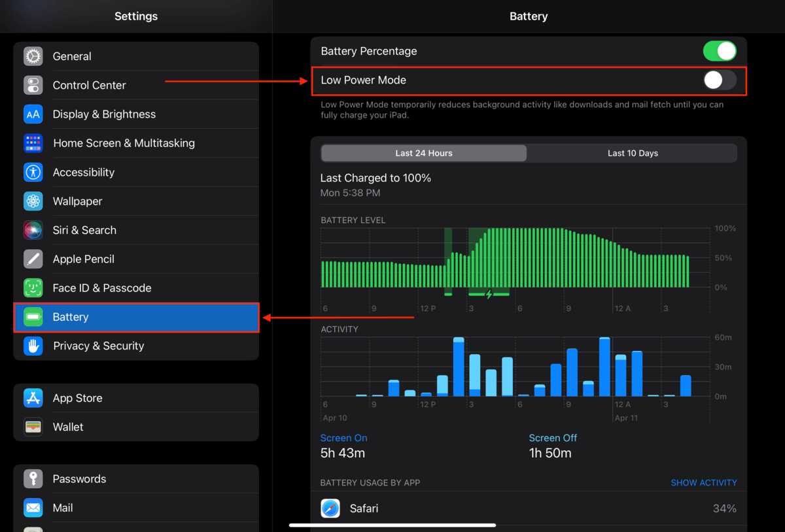Open Face ID & Passcode via its icon
Screen dimensions: 785x532
pyautogui.click(x=33, y=288)
